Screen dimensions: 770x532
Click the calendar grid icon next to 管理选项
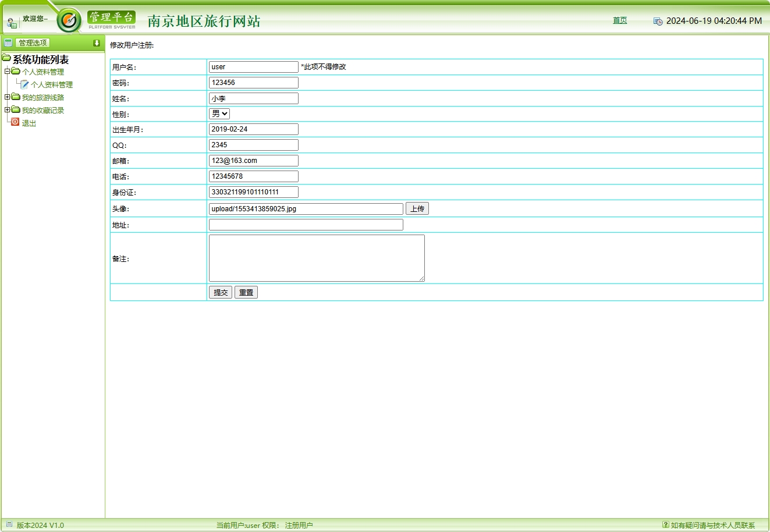tap(8, 42)
